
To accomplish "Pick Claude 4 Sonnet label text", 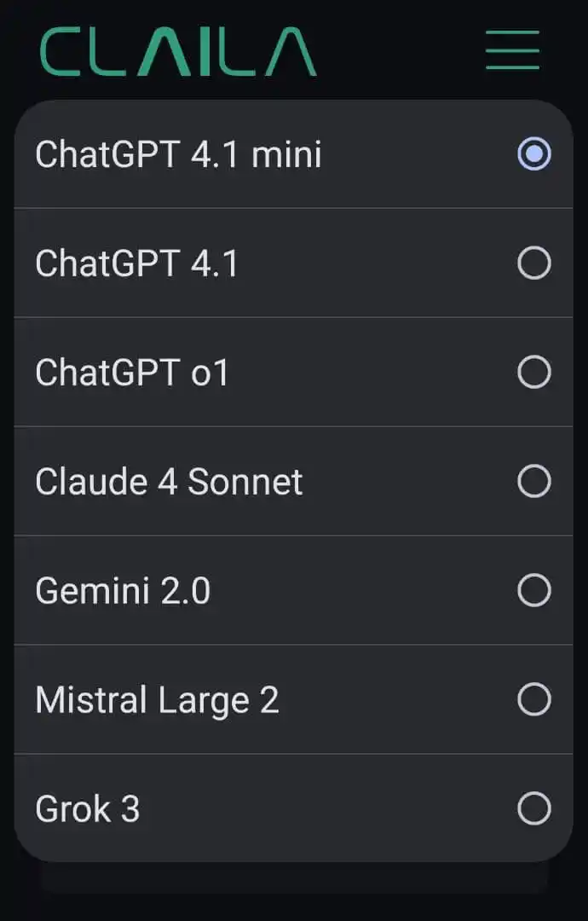I will [169, 482].
